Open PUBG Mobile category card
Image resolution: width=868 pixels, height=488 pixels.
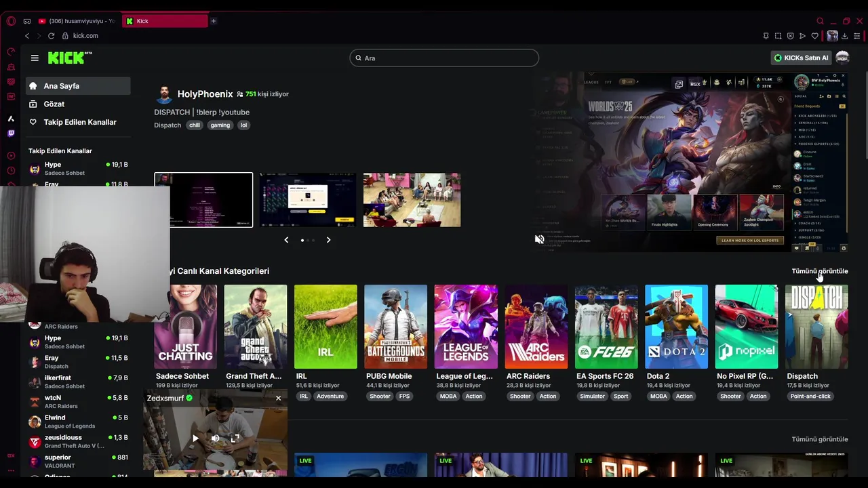pos(395,327)
